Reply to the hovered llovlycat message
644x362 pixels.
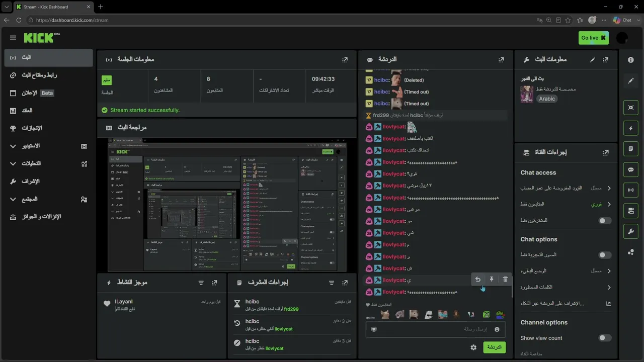[478, 280]
